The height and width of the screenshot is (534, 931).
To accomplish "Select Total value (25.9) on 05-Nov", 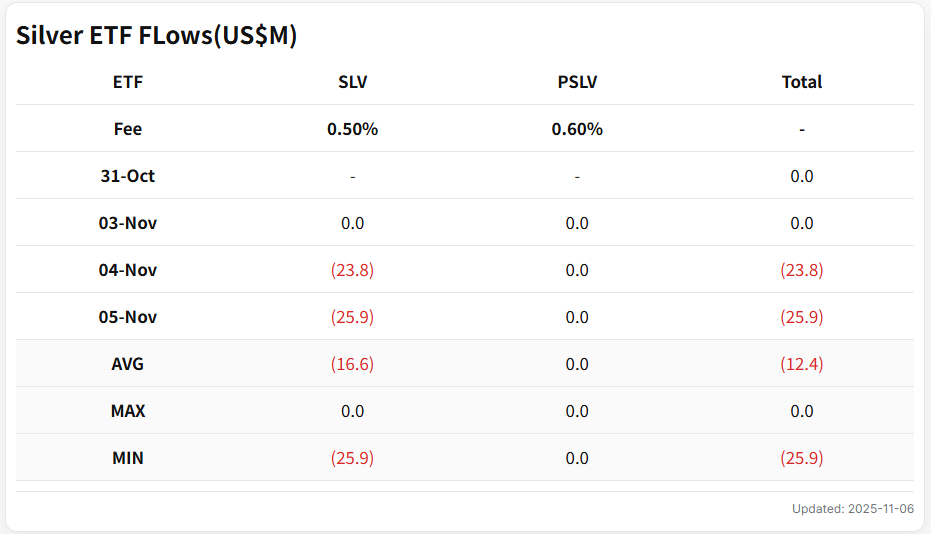I will tap(801, 317).
